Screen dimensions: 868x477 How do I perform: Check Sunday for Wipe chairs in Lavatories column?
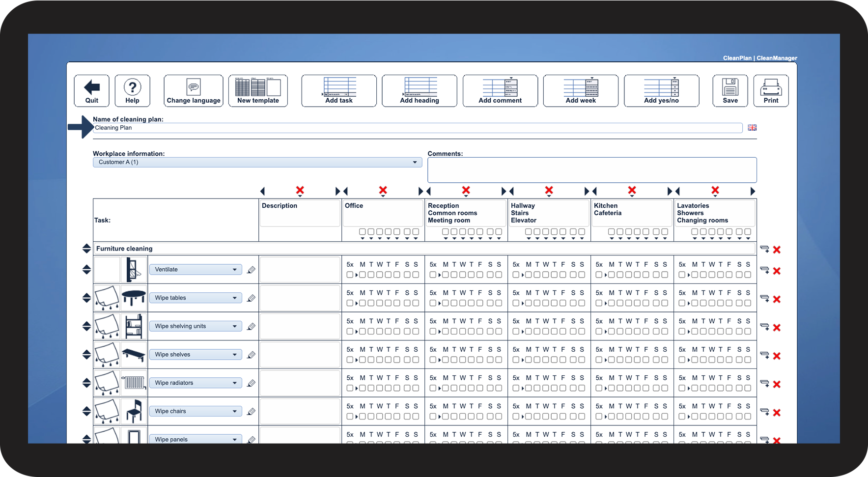pyautogui.click(x=748, y=417)
